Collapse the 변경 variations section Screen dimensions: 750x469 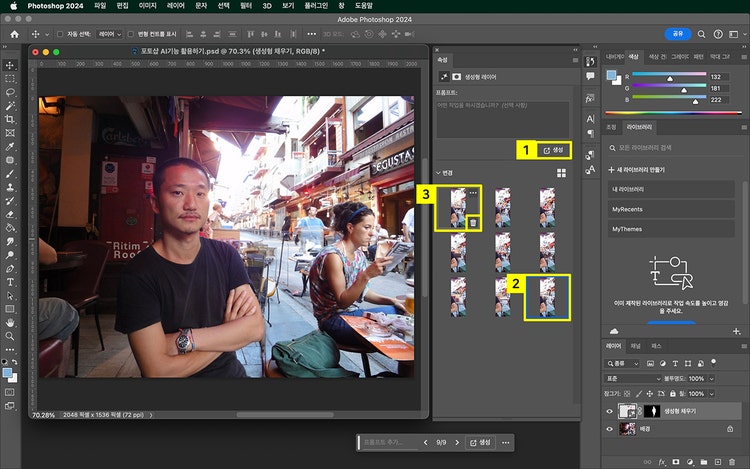pyautogui.click(x=438, y=173)
